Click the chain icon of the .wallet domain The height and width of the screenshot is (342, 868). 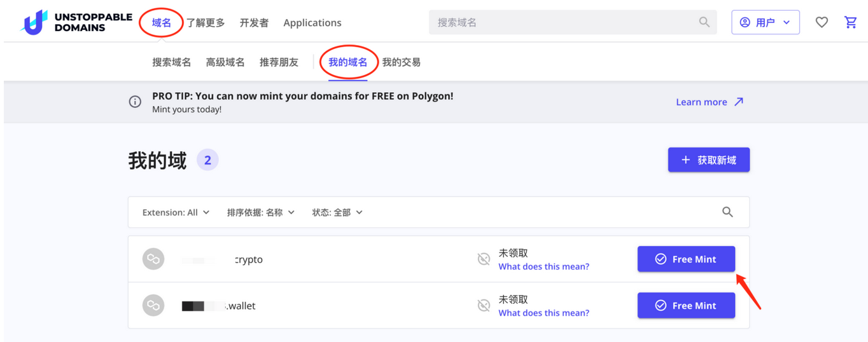coord(153,305)
